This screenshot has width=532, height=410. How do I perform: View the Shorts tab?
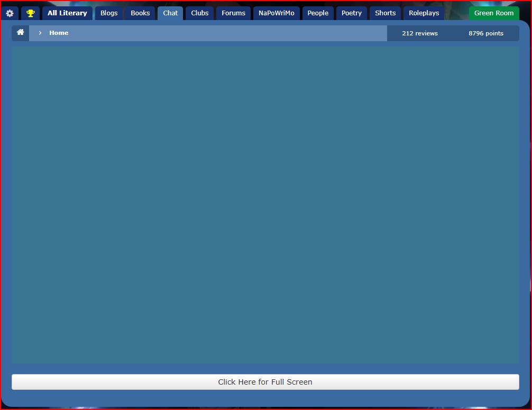point(386,13)
